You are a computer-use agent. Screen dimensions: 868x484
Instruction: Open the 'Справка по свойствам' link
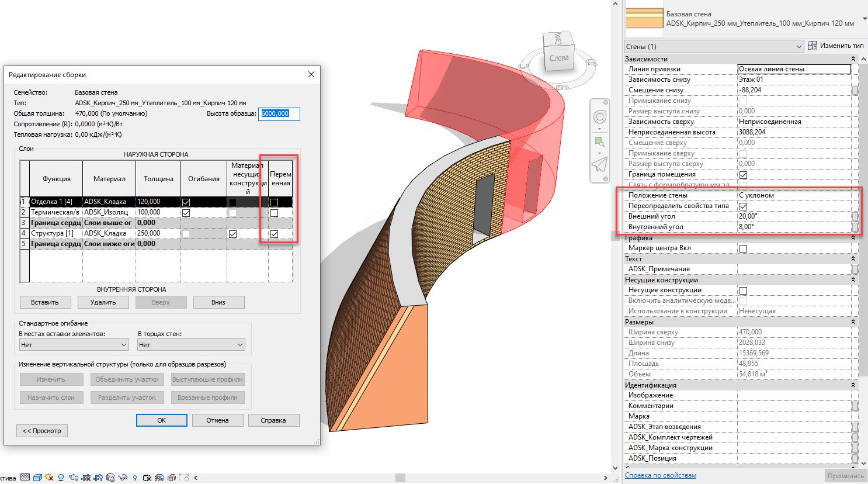pos(660,475)
